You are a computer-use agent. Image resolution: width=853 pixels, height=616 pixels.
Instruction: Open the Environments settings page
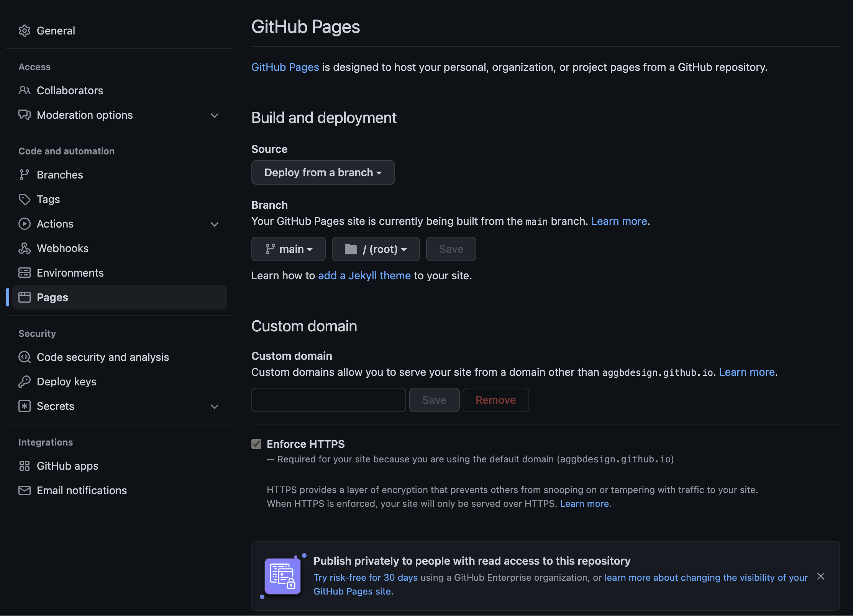(x=120, y=273)
